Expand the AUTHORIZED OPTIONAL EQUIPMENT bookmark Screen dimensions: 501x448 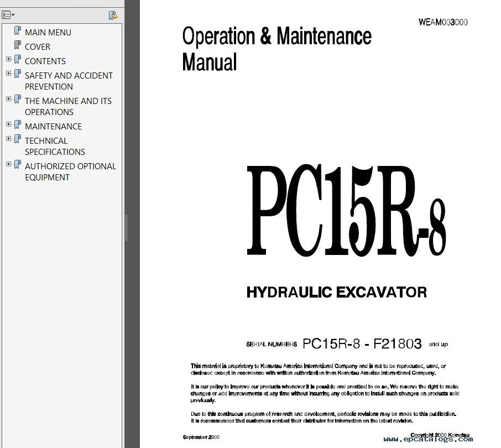click(9, 164)
